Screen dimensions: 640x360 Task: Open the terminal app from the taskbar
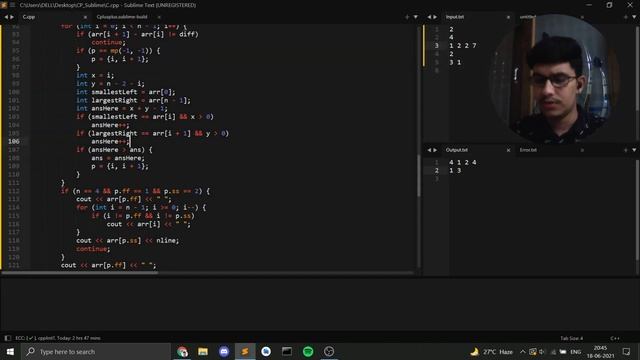click(x=287, y=351)
